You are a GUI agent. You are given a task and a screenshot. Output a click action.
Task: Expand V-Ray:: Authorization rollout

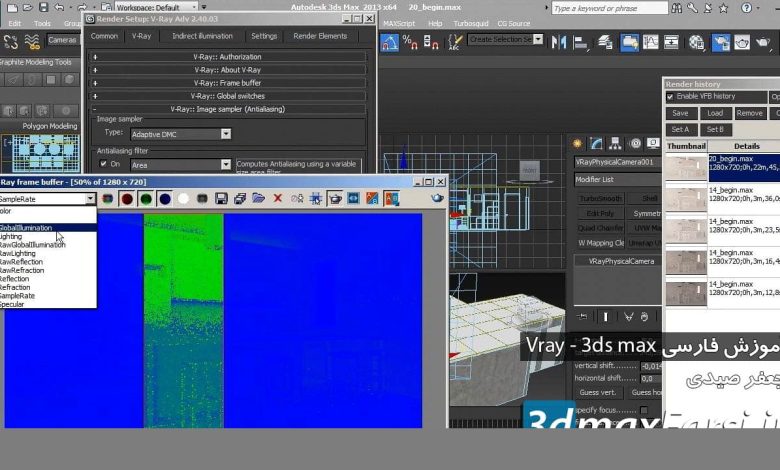(x=228, y=57)
